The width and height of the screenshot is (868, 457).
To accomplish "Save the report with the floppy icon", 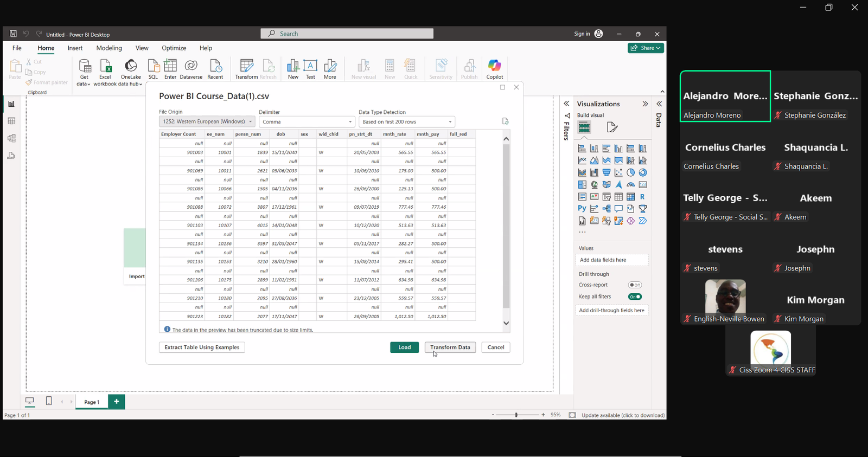I will click(x=13, y=34).
